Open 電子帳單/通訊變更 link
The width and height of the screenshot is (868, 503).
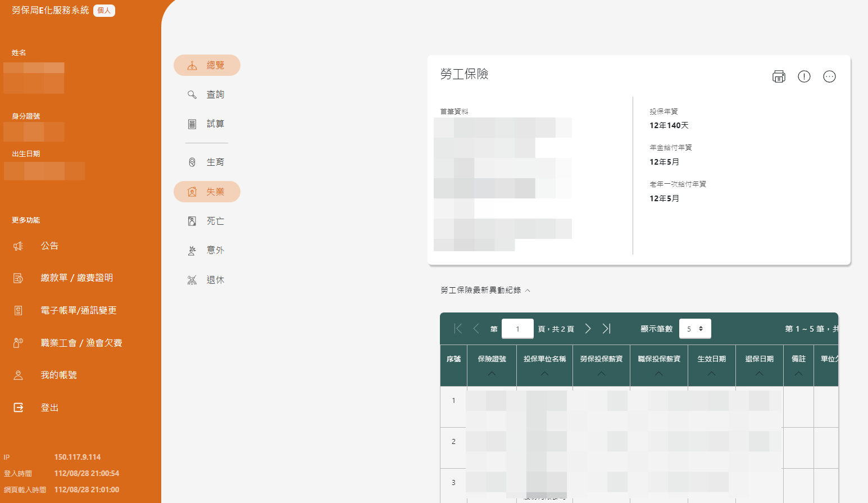point(79,310)
